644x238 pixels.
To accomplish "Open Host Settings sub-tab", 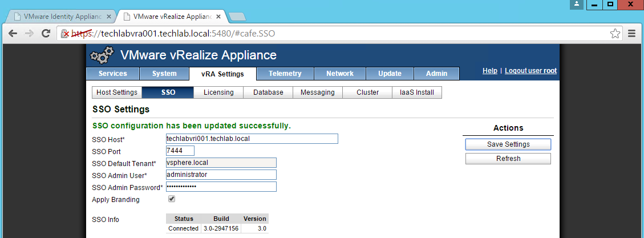I will coord(116,92).
